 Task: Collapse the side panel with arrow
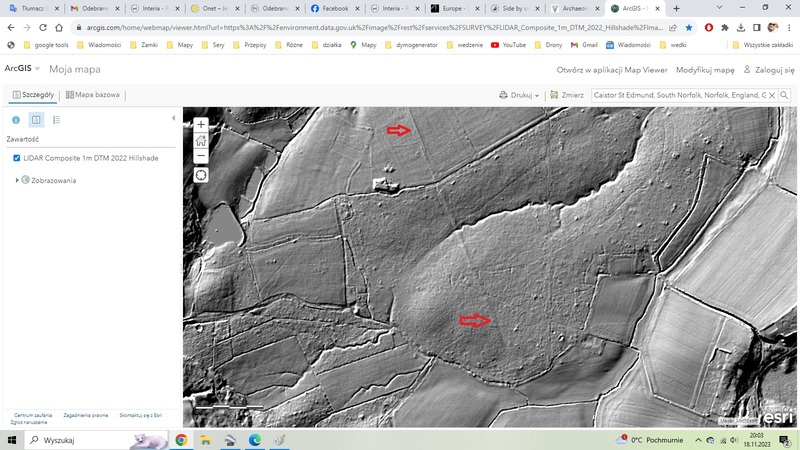pos(174,118)
